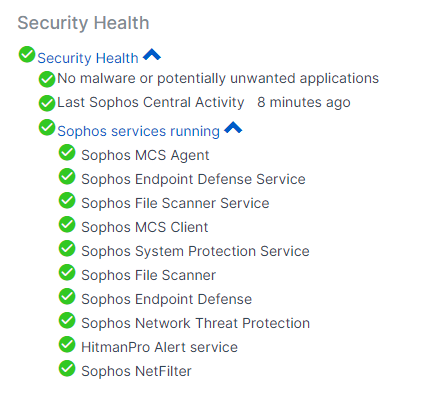Click status icon for Sophos MCS Agent

(x=67, y=152)
